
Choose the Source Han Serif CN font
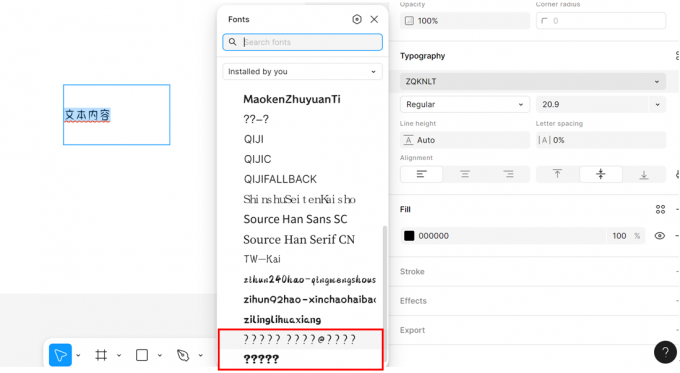(x=299, y=239)
